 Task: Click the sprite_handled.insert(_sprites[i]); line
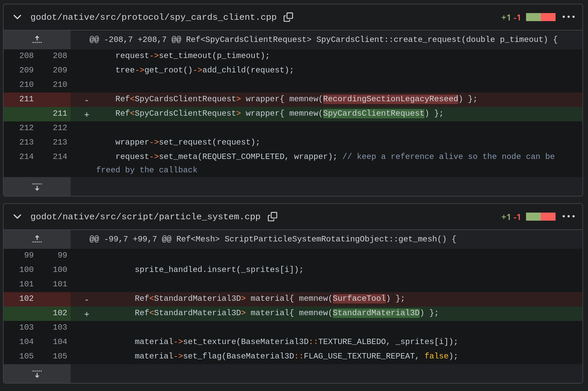click(x=219, y=270)
